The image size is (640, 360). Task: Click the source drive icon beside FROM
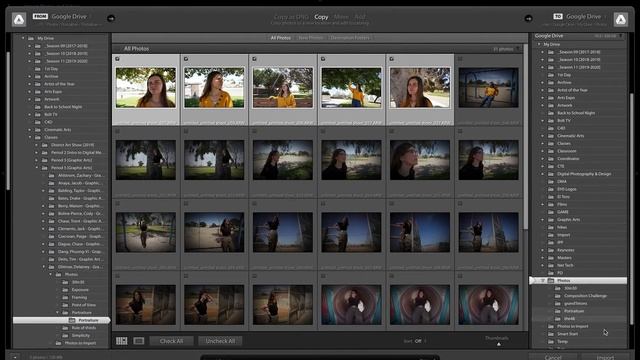pyautogui.click(x=19, y=19)
